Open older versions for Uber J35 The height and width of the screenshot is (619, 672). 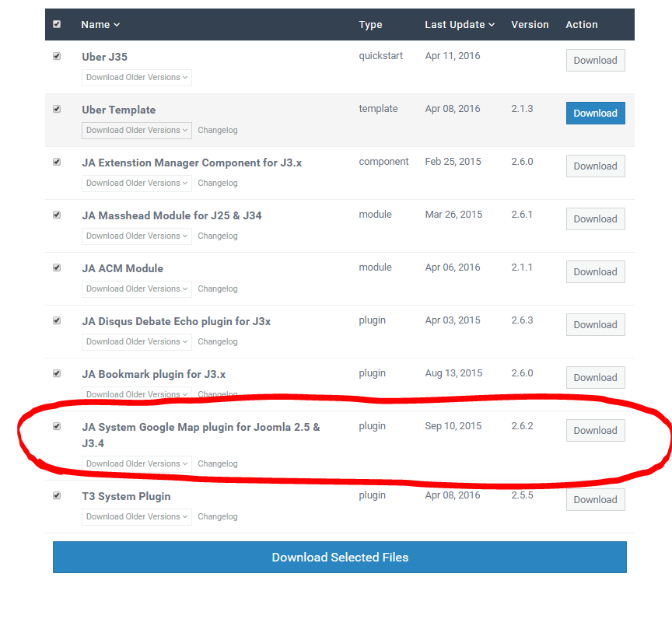136,77
